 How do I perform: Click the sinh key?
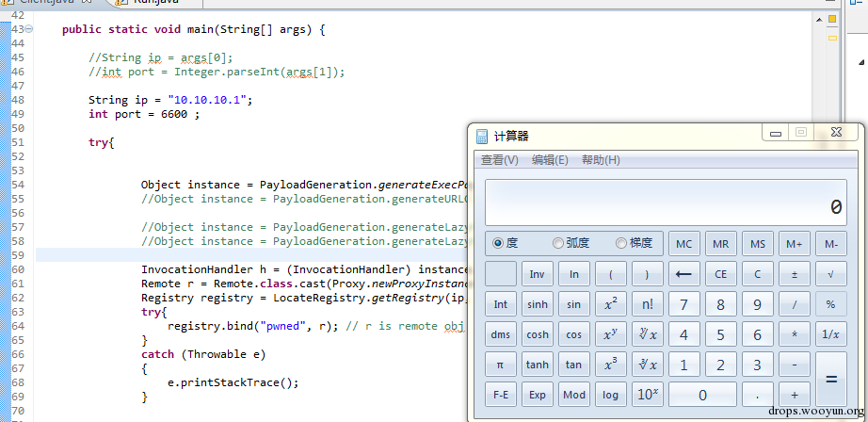(537, 304)
